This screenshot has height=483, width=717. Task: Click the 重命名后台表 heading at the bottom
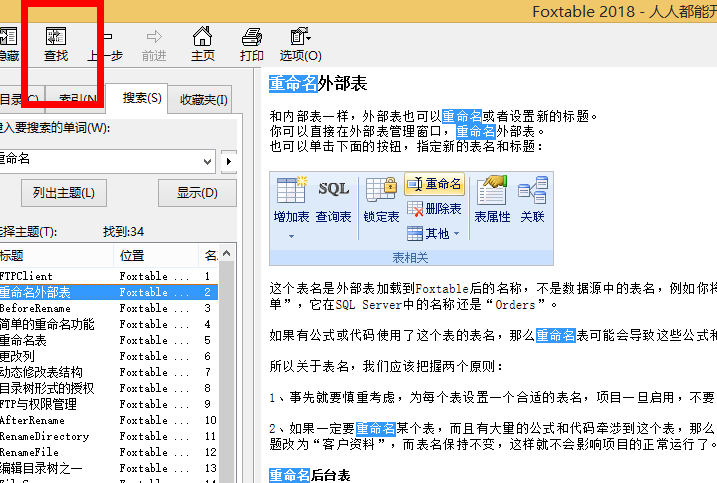pos(310,475)
